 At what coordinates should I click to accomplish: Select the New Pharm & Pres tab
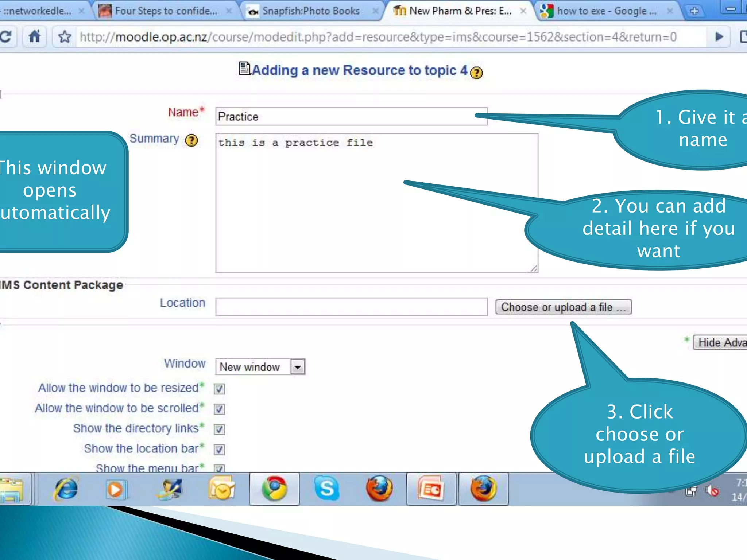point(460,11)
